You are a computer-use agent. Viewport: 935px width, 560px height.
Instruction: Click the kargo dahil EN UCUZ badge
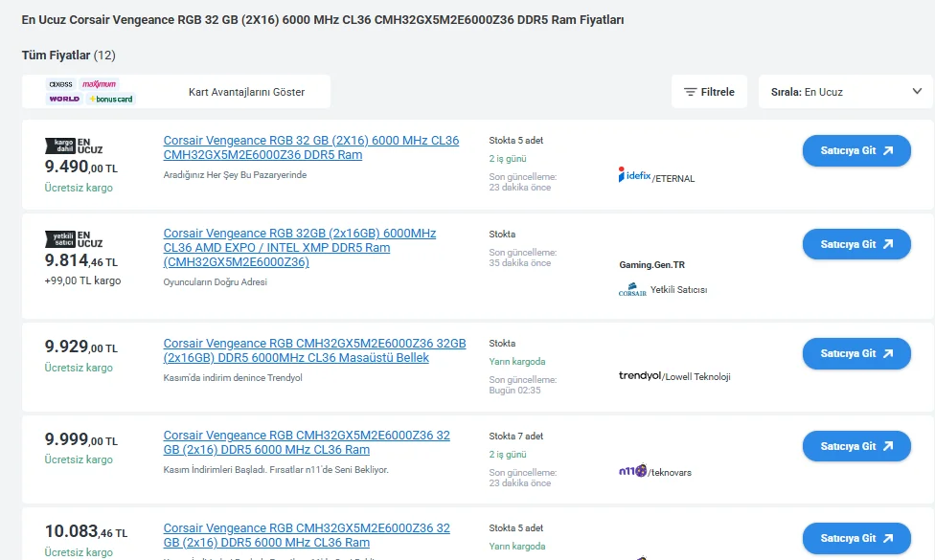(x=74, y=146)
